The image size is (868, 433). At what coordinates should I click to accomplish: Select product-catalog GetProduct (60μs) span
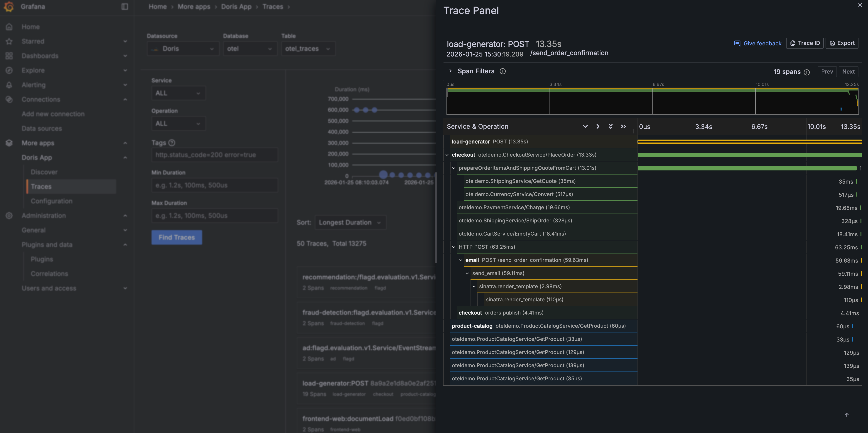544,326
